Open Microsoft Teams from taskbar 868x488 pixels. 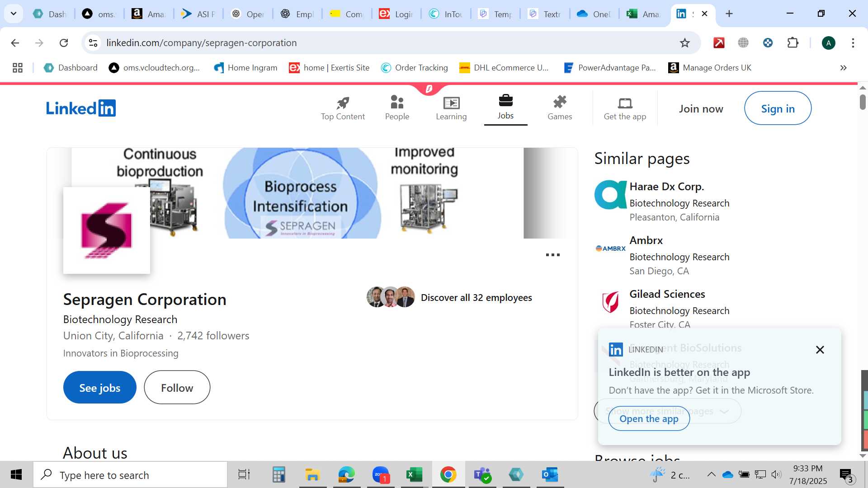click(482, 475)
